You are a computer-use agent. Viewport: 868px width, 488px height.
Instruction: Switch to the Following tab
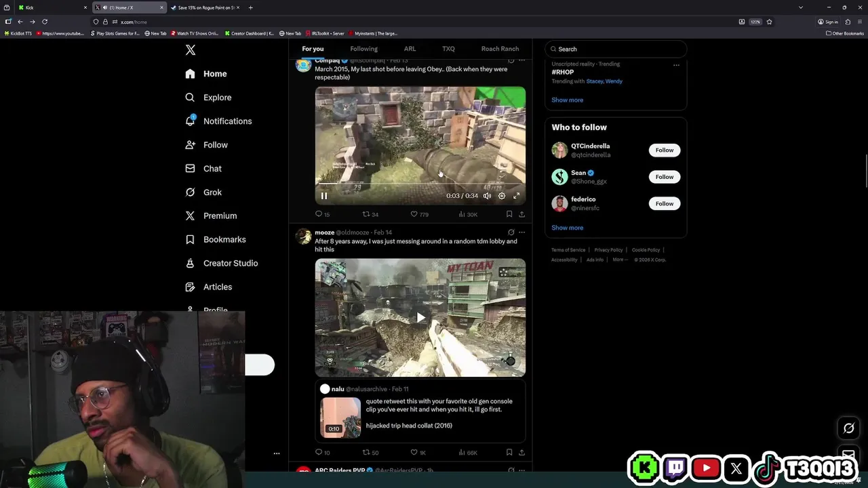pyautogui.click(x=363, y=49)
